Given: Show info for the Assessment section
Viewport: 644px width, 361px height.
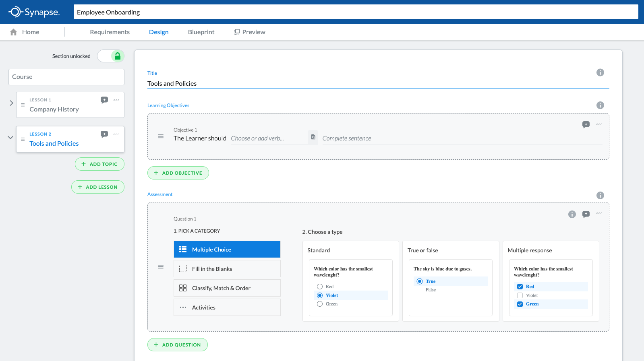Looking at the screenshot, I should pos(600,195).
